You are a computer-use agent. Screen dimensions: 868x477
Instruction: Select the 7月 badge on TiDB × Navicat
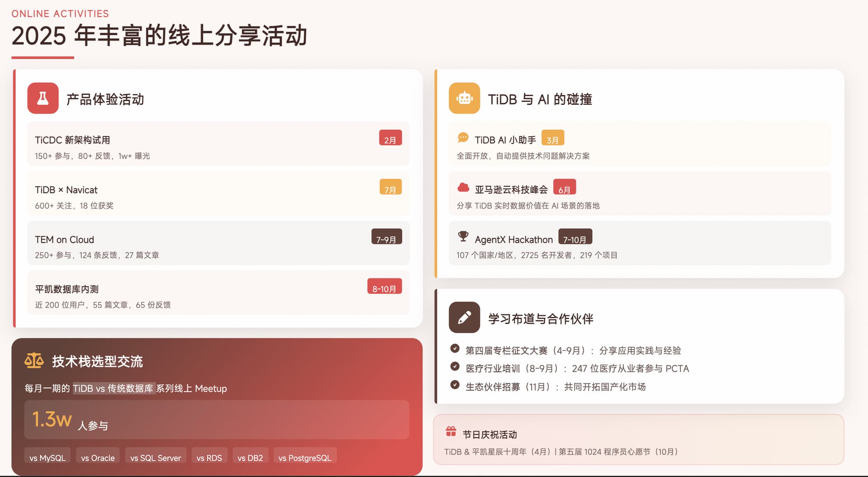(x=391, y=187)
